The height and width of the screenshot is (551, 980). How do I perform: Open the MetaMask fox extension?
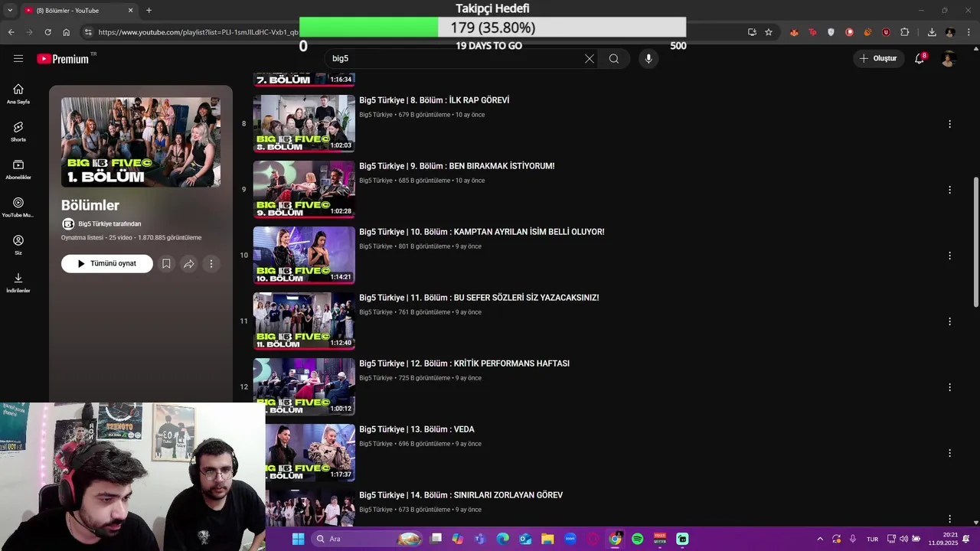point(794,32)
